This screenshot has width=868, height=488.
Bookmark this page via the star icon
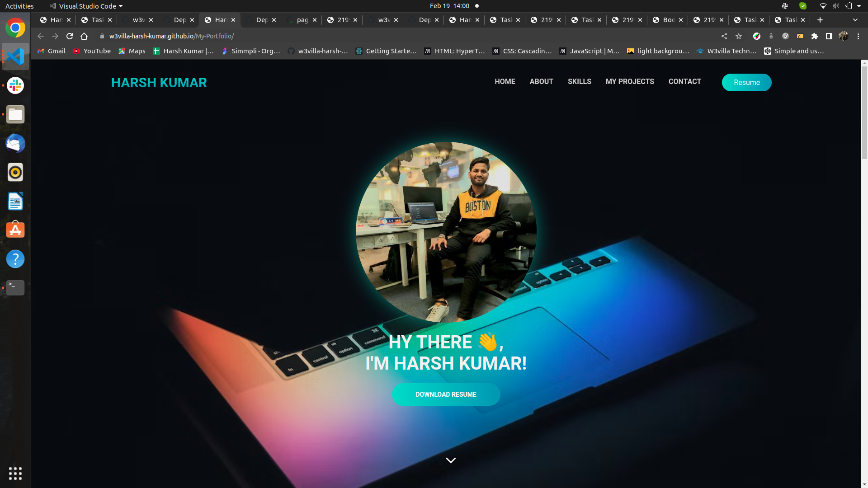tap(739, 36)
